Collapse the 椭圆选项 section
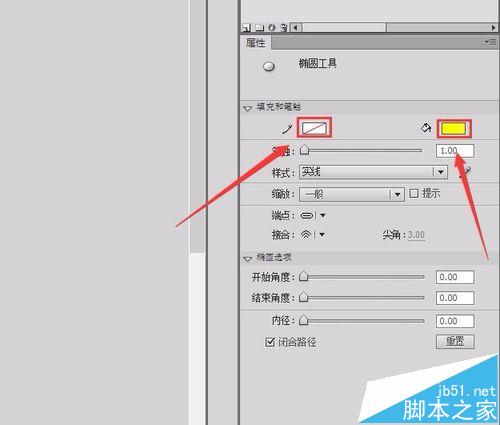 (248, 259)
